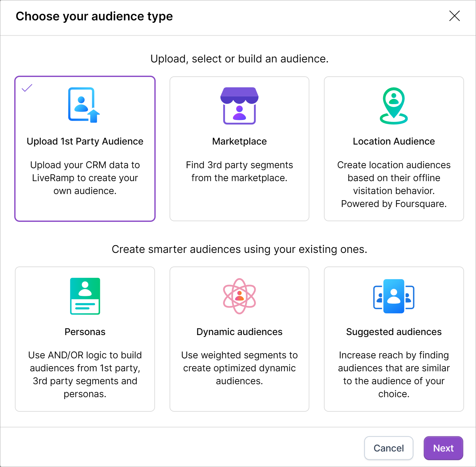
Task: Select the Dynamic audiences heading
Action: [239, 332]
